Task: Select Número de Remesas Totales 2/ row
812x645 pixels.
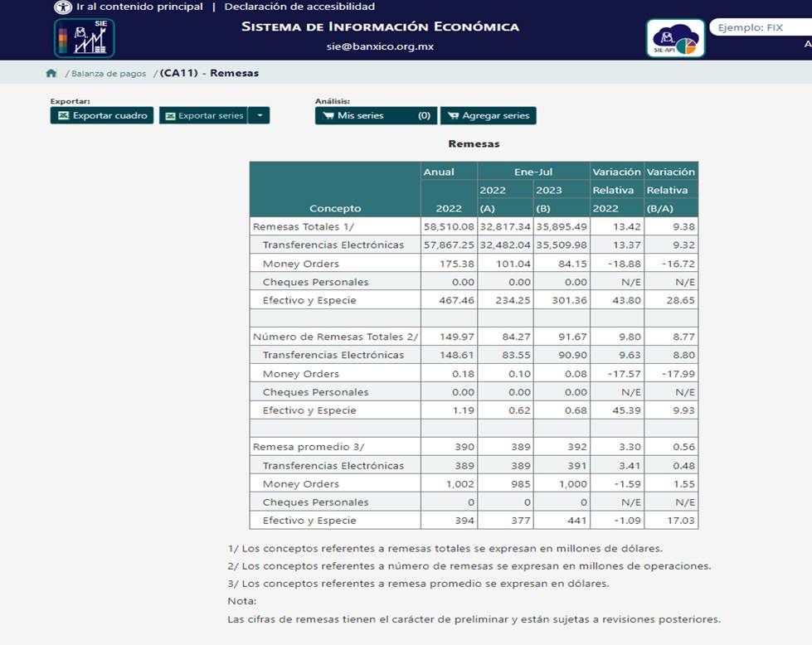Action: tap(335, 337)
